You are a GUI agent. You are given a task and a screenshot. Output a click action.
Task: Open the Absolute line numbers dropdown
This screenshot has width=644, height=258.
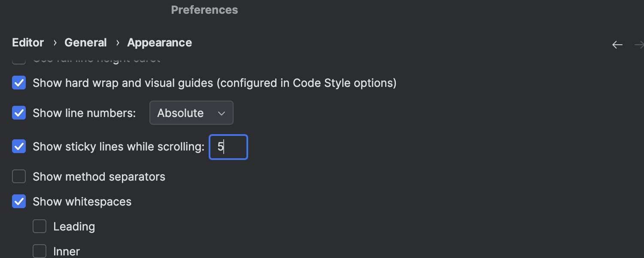tap(191, 113)
